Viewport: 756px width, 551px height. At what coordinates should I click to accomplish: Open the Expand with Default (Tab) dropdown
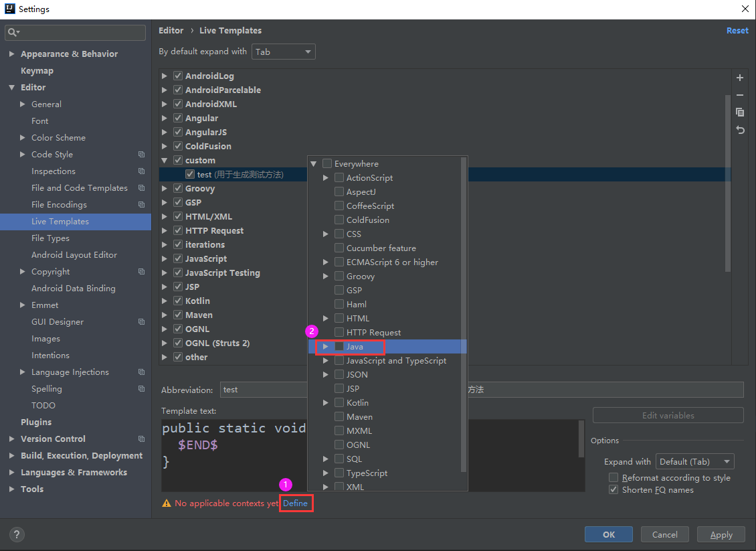(x=694, y=462)
